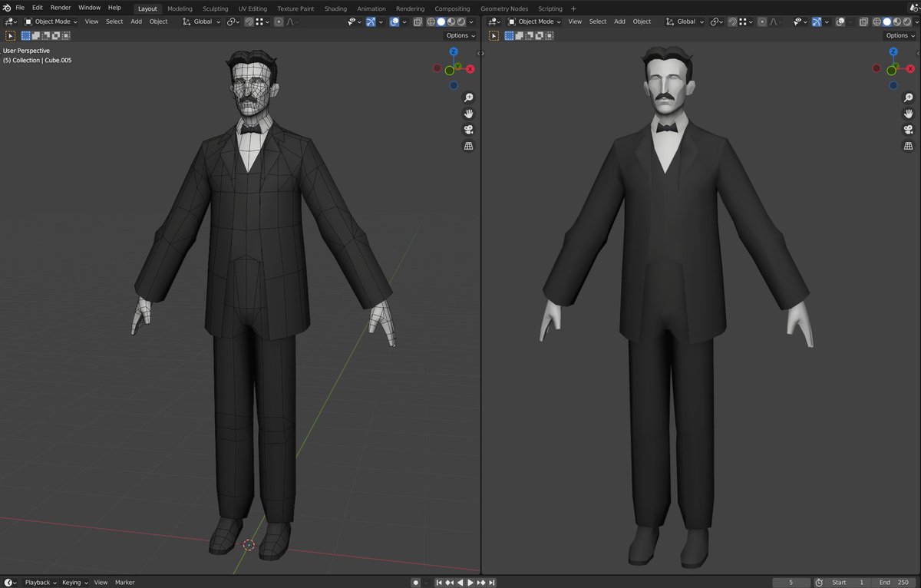Switch to the Geometry Nodes workspace tab
The image size is (921, 588).
pyautogui.click(x=504, y=8)
